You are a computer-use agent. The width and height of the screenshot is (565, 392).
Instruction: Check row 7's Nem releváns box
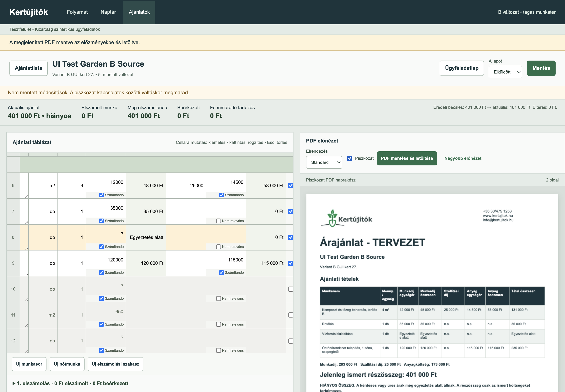pyautogui.click(x=218, y=221)
